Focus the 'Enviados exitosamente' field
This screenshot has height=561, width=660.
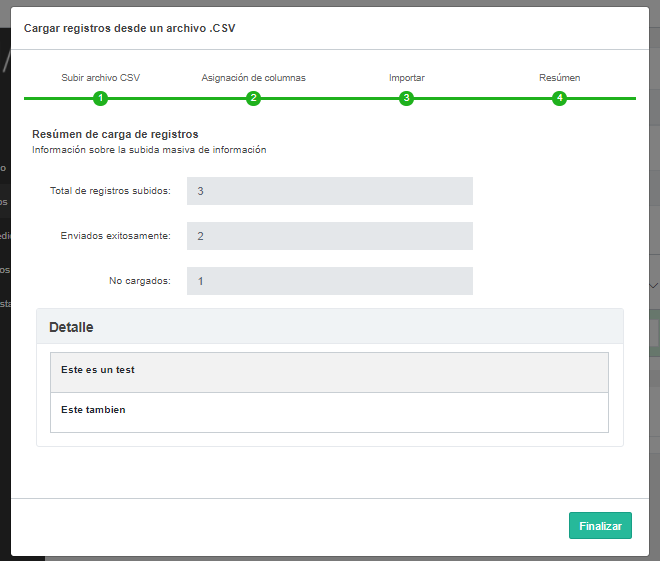(x=330, y=236)
